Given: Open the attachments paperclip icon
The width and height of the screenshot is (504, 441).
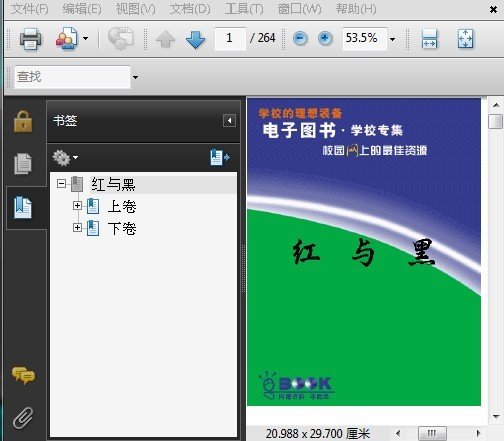Looking at the screenshot, I should coord(23,418).
